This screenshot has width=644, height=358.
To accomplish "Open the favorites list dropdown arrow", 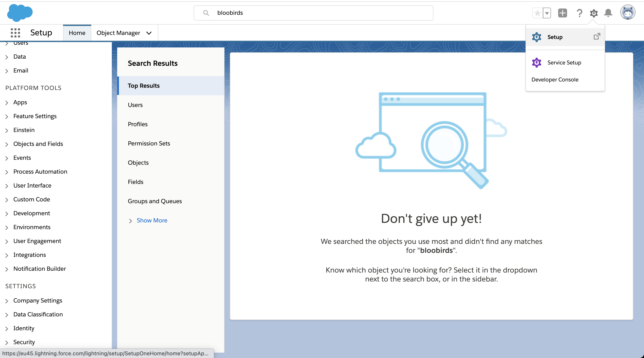I will pos(547,13).
